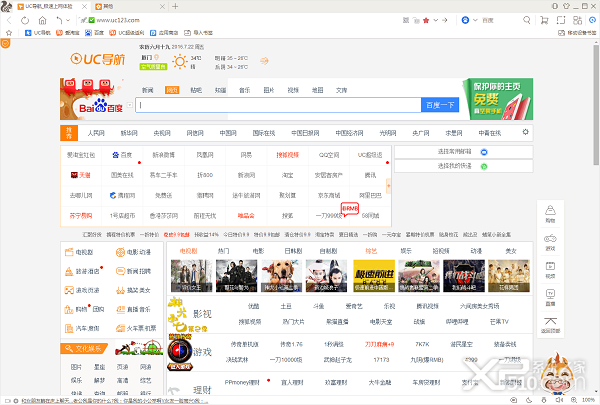Open the 天猫 site link
Viewport: 600px width, 405px height.
(81, 175)
